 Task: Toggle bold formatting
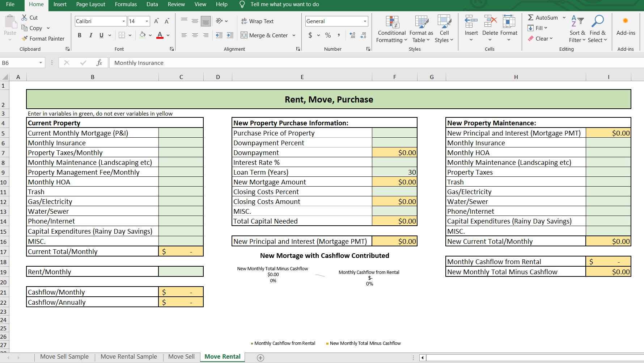(x=80, y=35)
